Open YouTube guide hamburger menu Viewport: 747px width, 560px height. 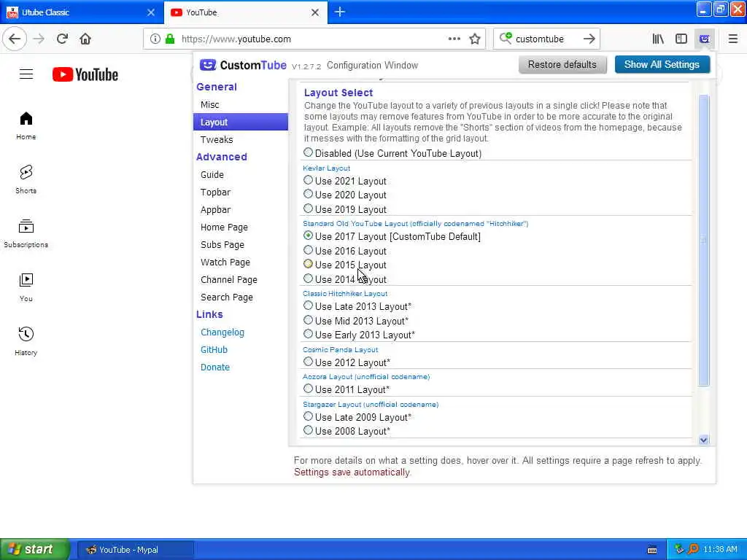[x=26, y=74]
